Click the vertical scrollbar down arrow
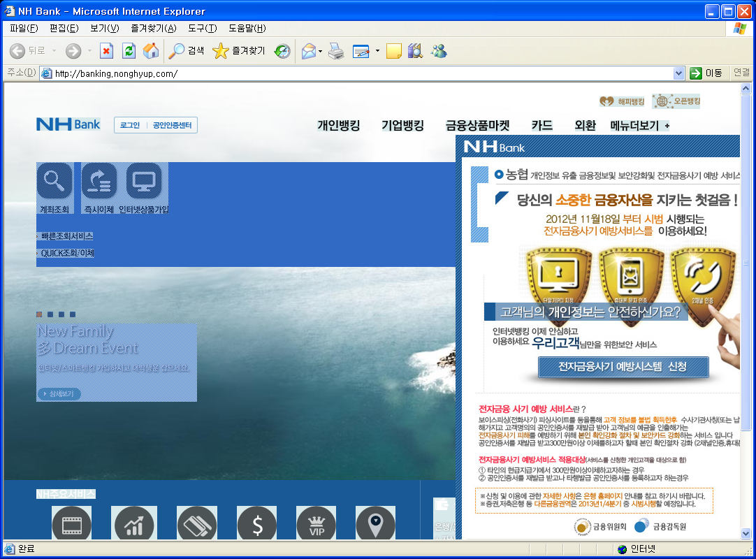 [x=746, y=533]
